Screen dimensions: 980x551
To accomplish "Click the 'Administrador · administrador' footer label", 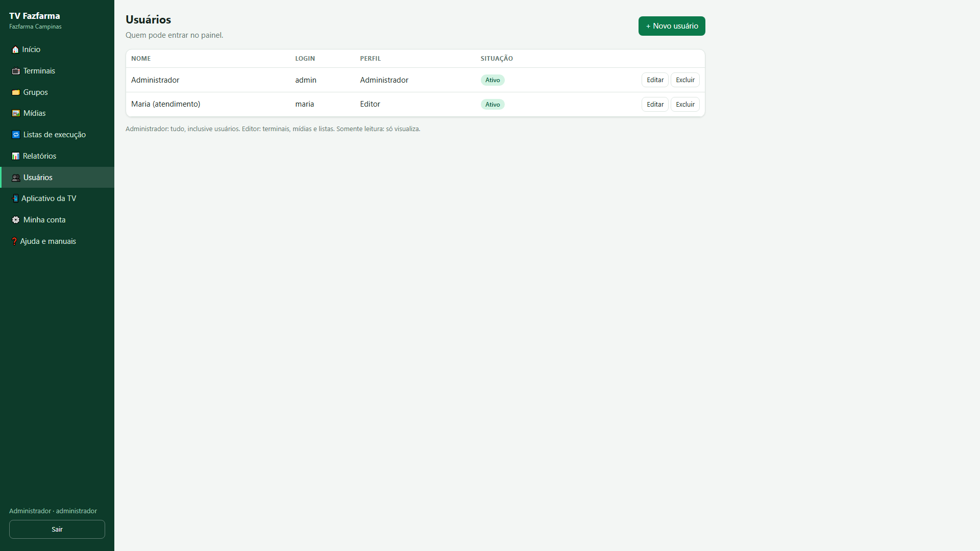I will click(x=53, y=511).
